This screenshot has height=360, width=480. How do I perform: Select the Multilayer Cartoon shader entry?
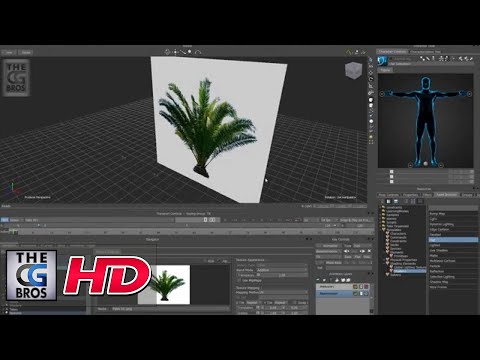pos(453,261)
